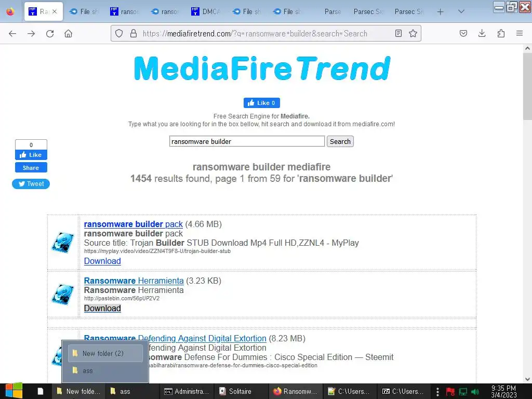Screen dimensions: 532x399
Task: Toggle reader view icon
Action: pyautogui.click(x=398, y=33)
